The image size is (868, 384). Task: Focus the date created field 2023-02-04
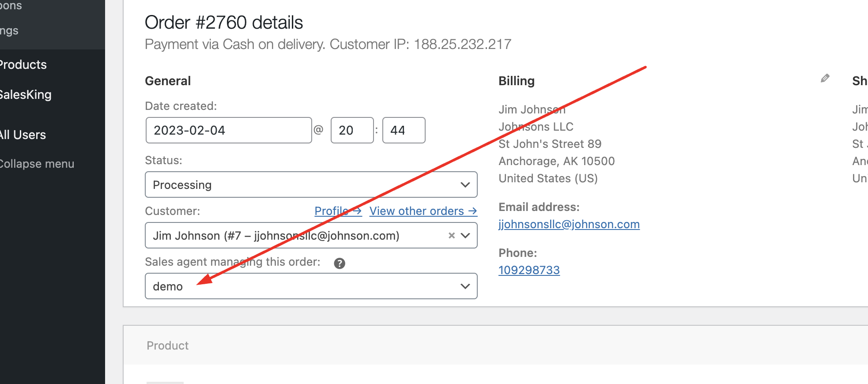click(x=229, y=130)
